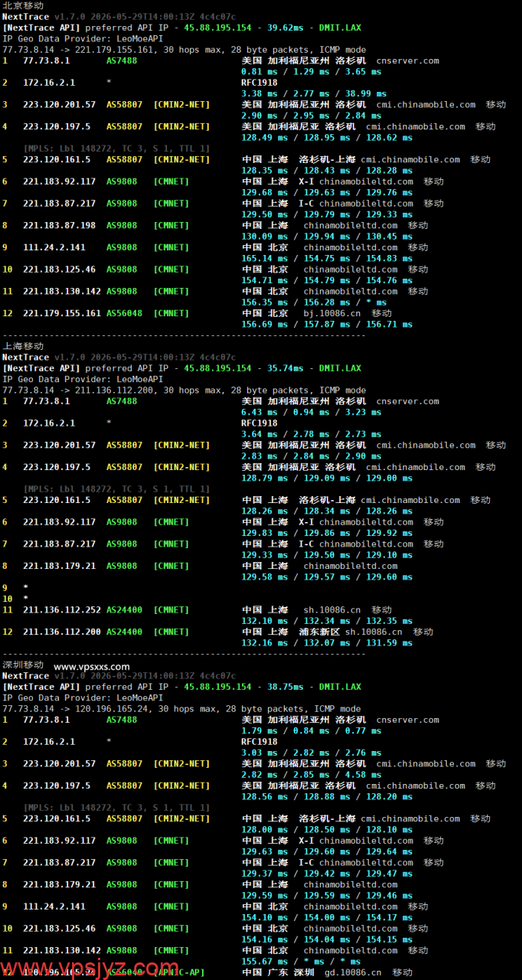Click the 浦东新区 location text
This screenshot has width=522, height=980.
319,632
